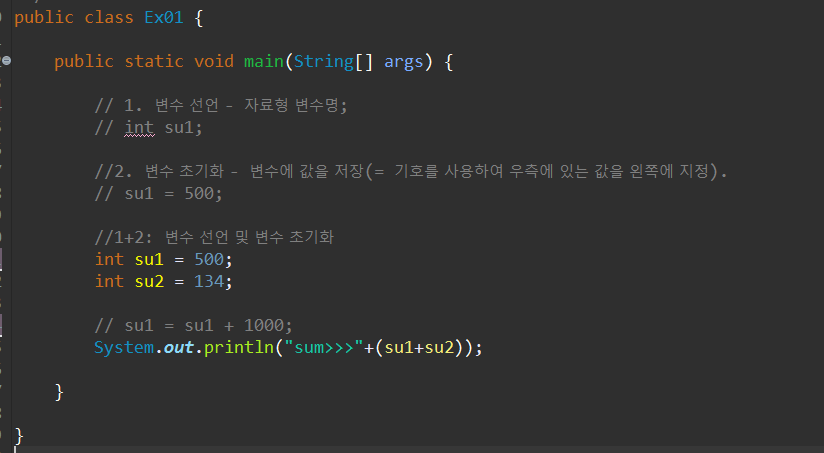Click the string literal "sum>>>"
The height and width of the screenshot is (453, 824).
click(324, 347)
